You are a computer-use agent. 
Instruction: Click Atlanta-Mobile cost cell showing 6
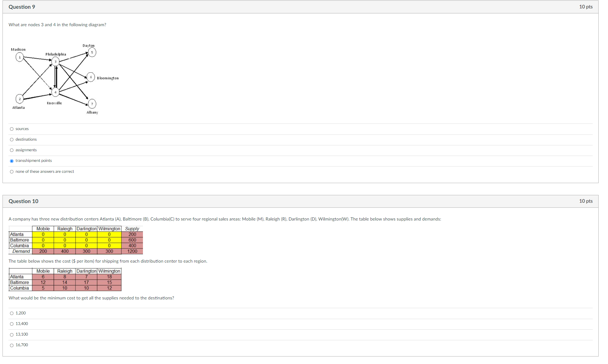coord(43,277)
